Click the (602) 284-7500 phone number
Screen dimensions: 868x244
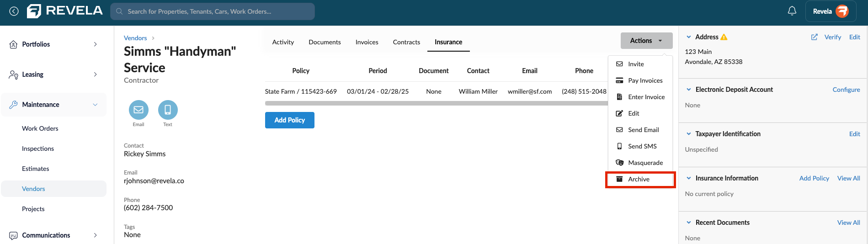point(149,208)
